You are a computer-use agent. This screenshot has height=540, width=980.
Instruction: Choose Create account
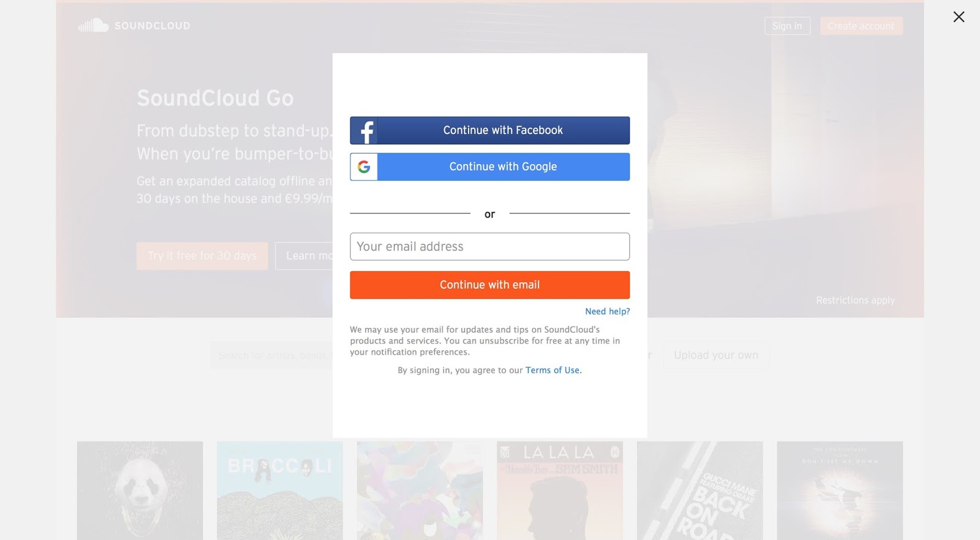(861, 26)
